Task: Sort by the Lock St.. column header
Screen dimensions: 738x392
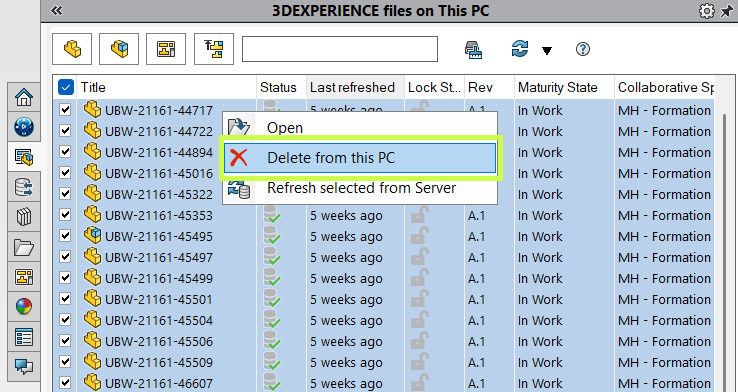Action: (434, 87)
